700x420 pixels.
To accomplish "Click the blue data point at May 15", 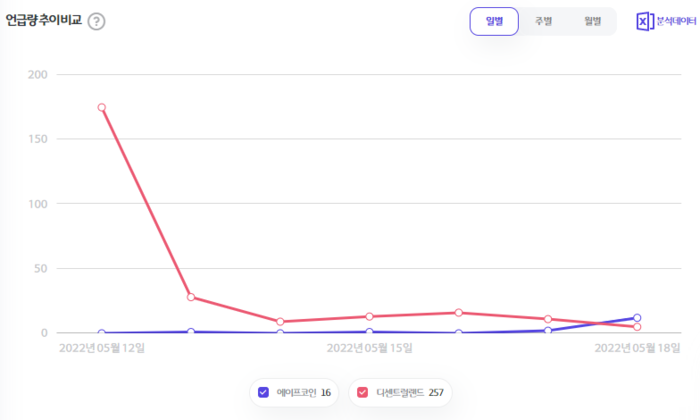I will [369, 332].
